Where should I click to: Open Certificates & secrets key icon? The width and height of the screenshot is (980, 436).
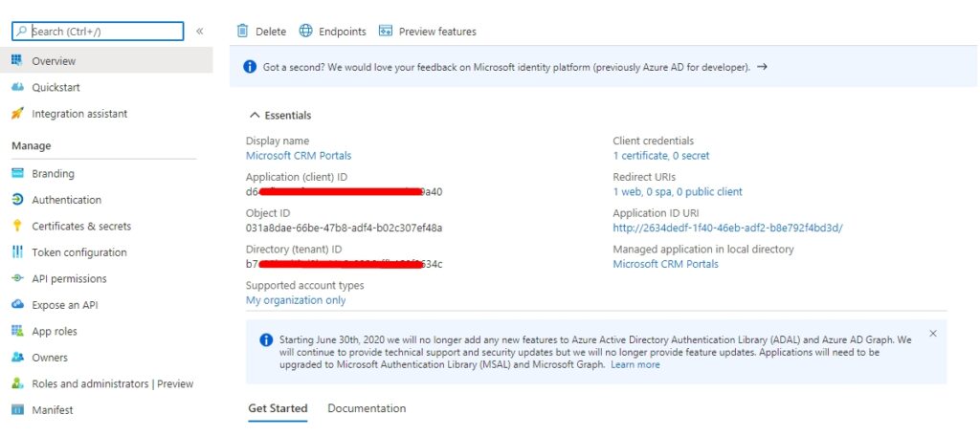[x=17, y=226]
